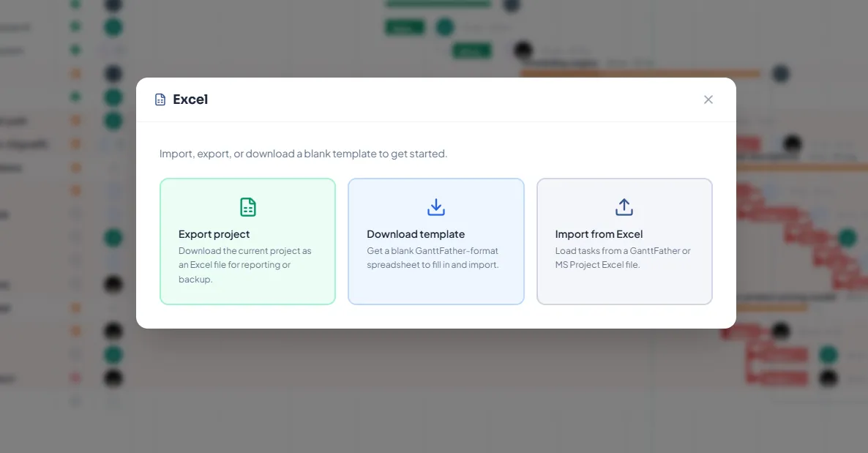Select the Export project heading
This screenshot has width=868, height=453.
coord(214,234)
